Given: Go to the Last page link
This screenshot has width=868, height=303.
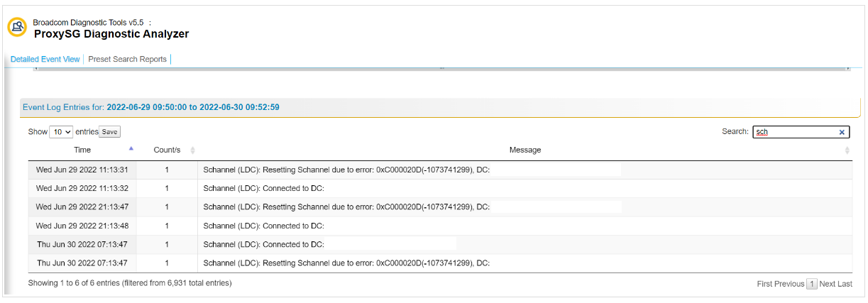Looking at the screenshot, I should (x=845, y=284).
